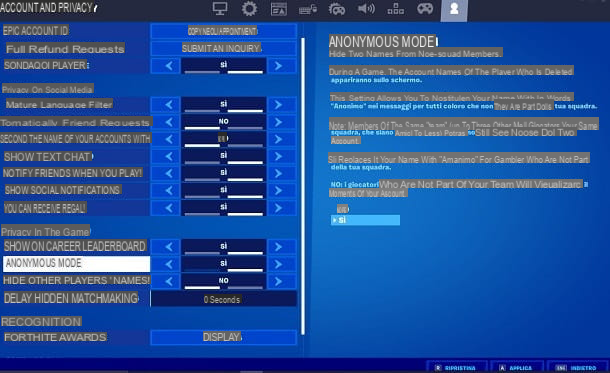Open the Audio speaker settings tab
This screenshot has width=610, height=373.
pos(366,9)
